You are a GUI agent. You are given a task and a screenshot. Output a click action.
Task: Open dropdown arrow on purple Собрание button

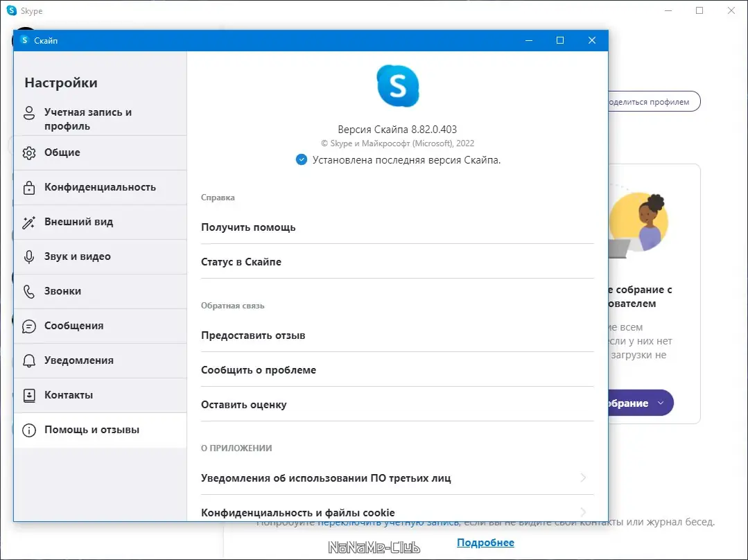pos(661,403)
